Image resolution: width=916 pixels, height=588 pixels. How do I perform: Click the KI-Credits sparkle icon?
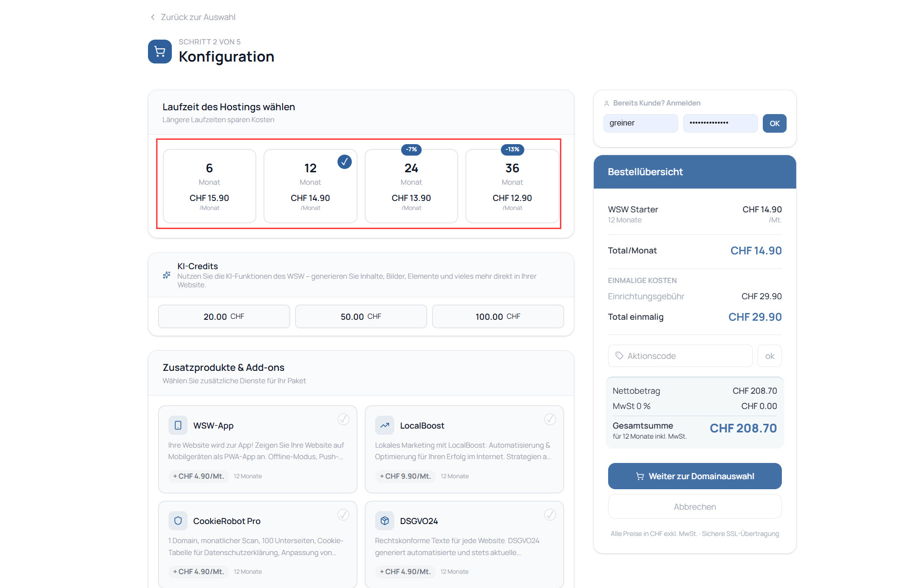pos(167,275)
